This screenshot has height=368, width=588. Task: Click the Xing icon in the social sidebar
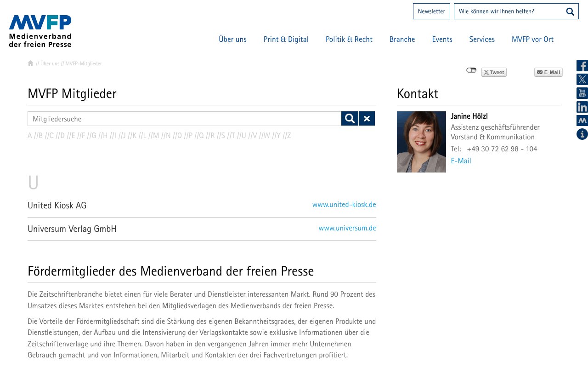[582, 121]
